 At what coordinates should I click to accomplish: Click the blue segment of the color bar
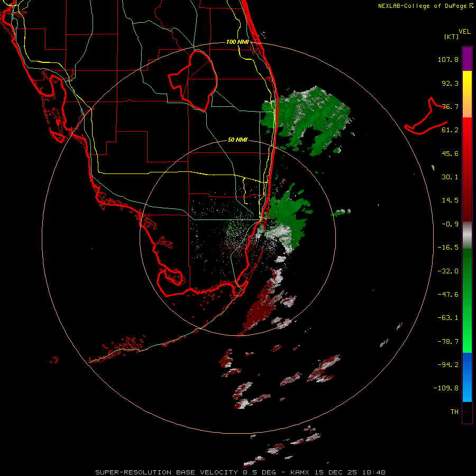point(467,377)
